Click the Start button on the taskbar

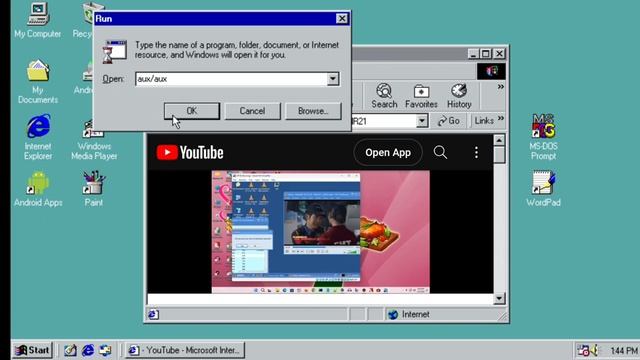[33, 350]
